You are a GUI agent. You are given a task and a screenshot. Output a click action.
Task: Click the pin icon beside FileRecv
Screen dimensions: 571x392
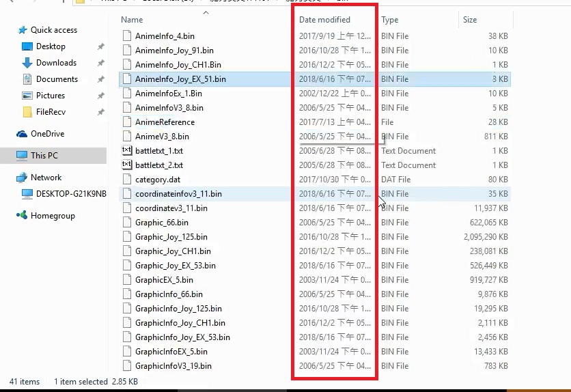point(101,112)
